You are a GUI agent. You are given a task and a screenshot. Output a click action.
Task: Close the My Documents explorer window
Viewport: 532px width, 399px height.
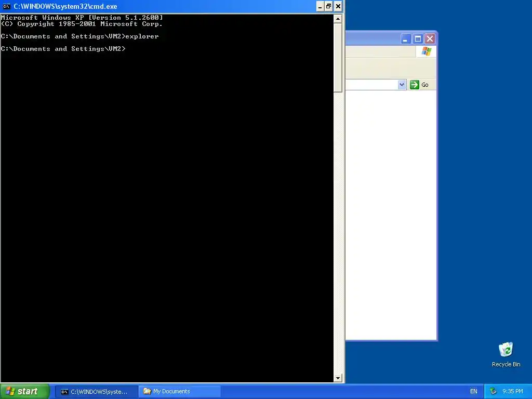[x=430, y=39]
